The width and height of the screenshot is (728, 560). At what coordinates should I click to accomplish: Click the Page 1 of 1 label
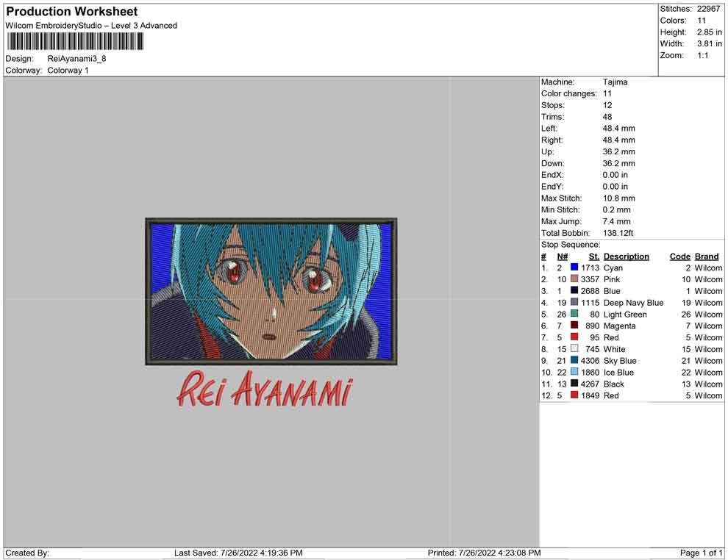click(702, 553)
